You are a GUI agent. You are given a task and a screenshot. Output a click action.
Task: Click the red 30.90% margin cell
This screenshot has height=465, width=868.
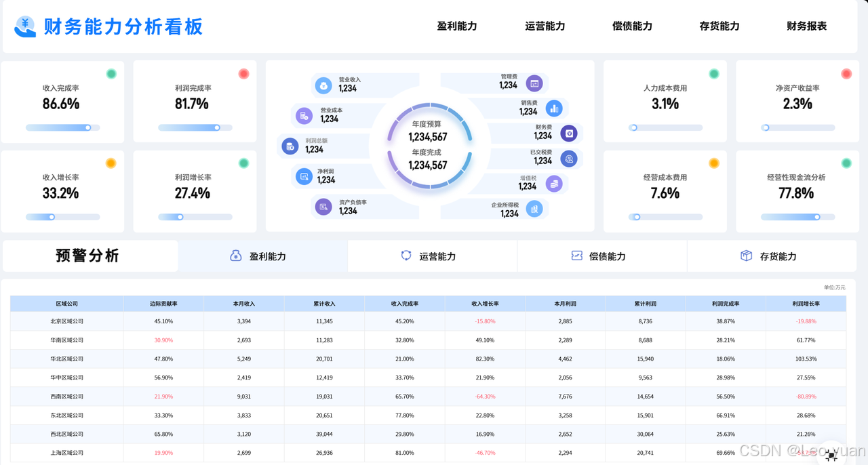163,340
